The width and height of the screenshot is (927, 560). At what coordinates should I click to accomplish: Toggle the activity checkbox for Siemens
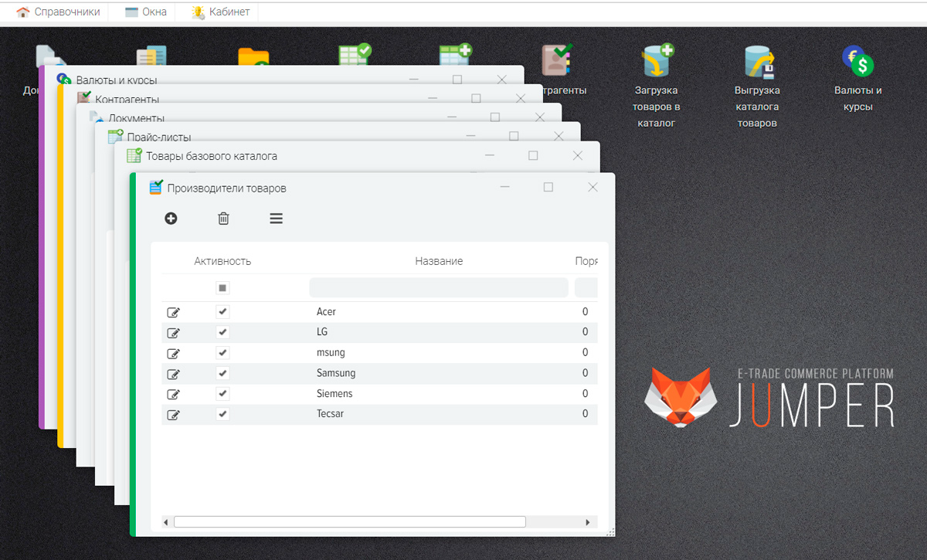222,394
